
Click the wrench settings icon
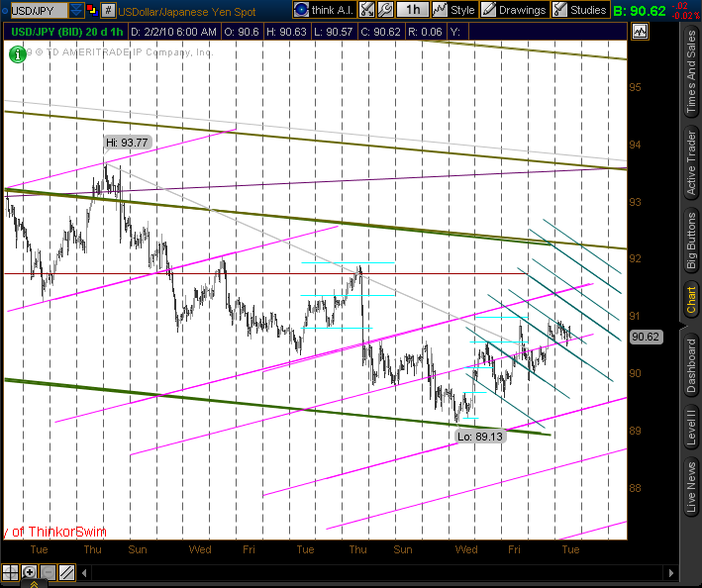pos(385,9)
